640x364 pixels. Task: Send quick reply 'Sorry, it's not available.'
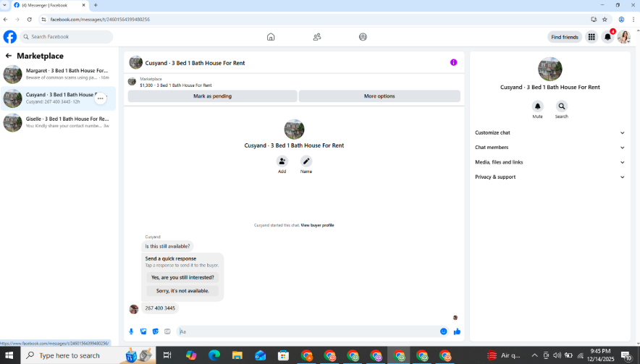182,291
